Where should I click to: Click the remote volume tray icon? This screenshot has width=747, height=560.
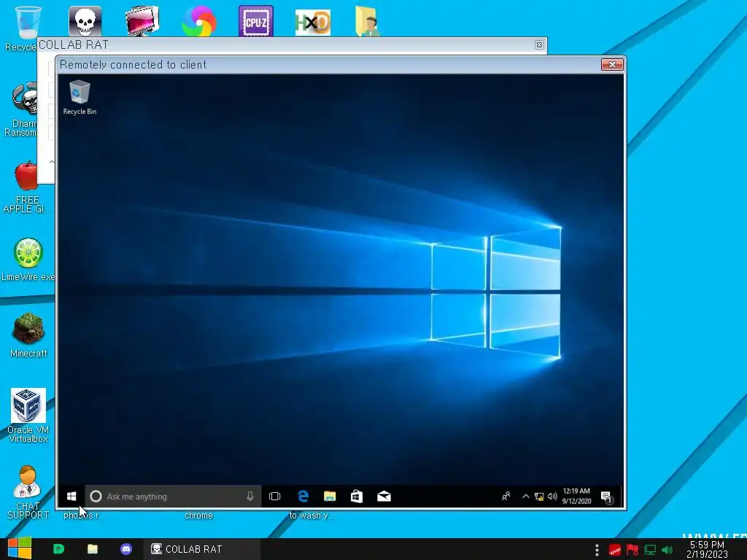(x=552, y=497)
